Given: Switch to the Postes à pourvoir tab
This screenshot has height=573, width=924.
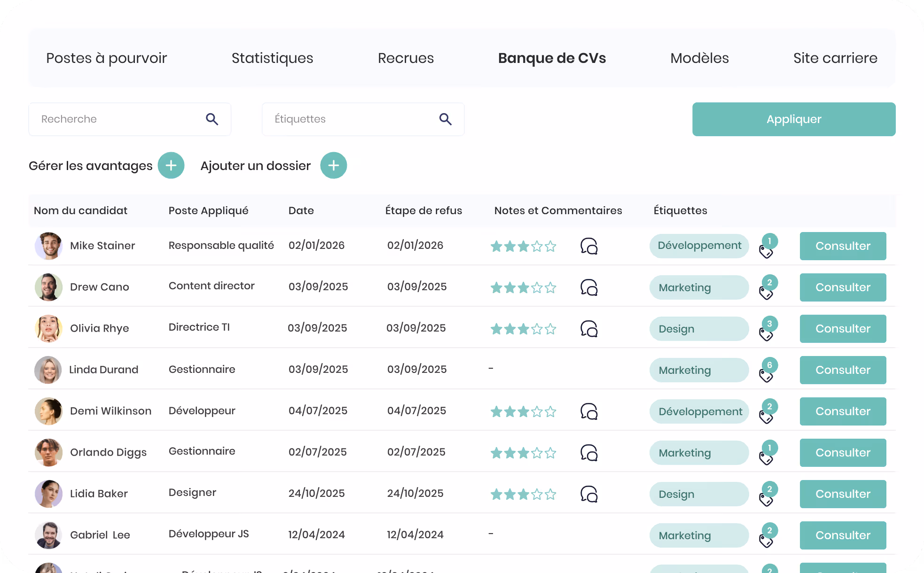Looking at the screenshot, I should pyautogui.click(x=107, y=58).
